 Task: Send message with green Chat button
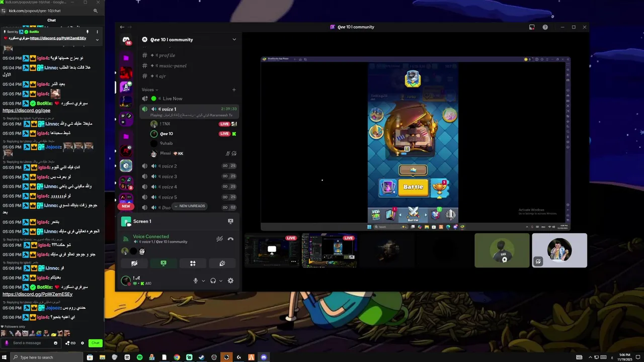point(95,343)
